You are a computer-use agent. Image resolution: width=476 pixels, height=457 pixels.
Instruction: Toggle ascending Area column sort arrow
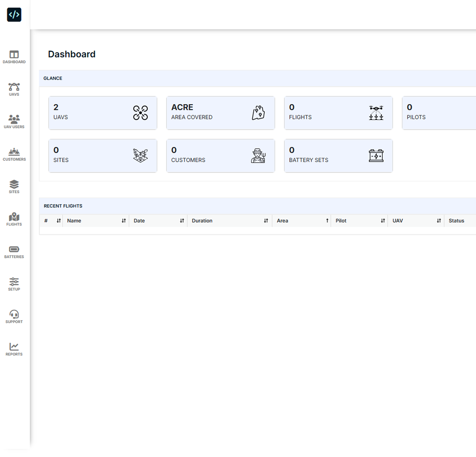point(327,221)
